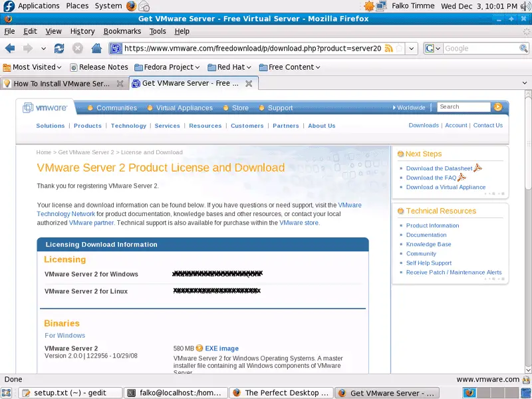Open the history dropdown next to Forward button
The height and width of the screenshot is (399, 532).
coord(43,49)
